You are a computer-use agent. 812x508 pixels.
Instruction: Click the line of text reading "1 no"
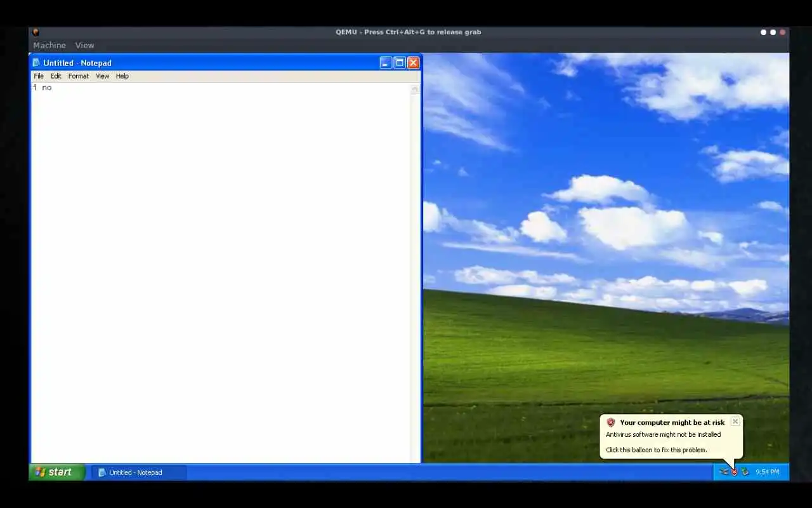(x=43, y=88)
